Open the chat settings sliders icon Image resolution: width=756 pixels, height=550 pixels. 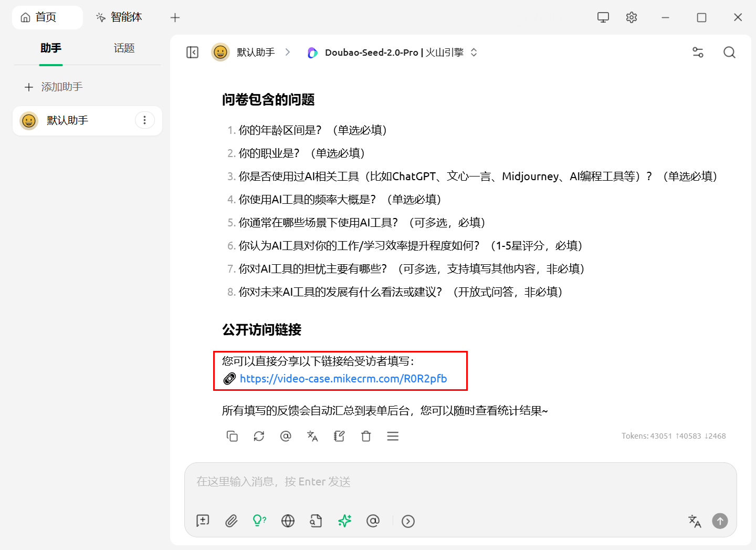698,53
